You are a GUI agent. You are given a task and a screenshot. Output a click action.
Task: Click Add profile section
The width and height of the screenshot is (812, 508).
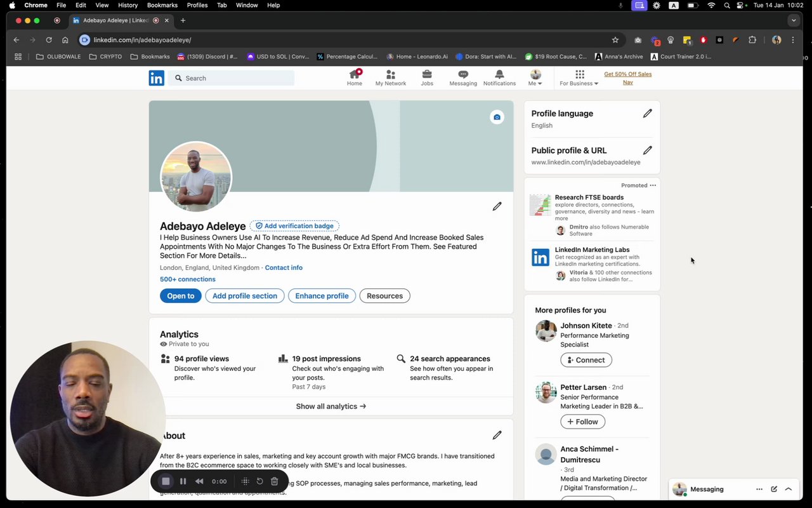click(245, 296)
